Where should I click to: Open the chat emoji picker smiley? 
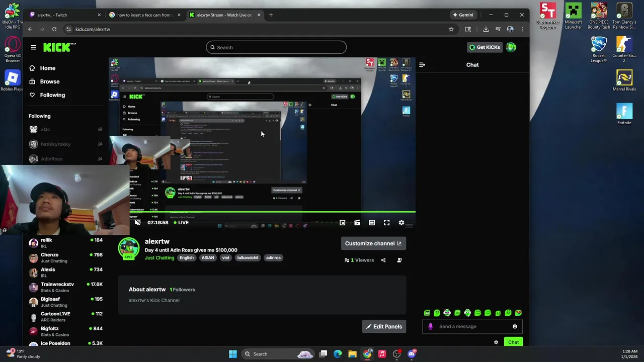[515, 326]
